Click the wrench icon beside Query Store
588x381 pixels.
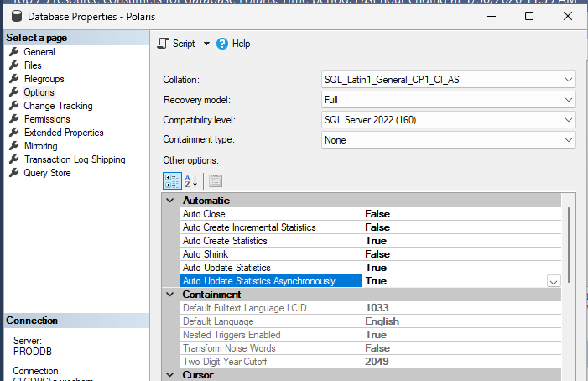[14, 172]
